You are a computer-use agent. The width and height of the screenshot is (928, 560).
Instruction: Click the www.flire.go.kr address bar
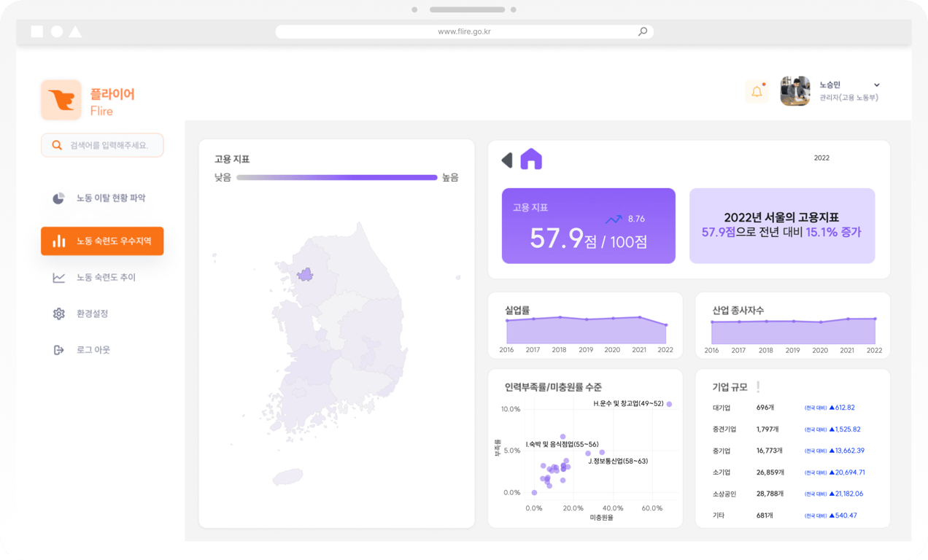click(x=464, y=31)
